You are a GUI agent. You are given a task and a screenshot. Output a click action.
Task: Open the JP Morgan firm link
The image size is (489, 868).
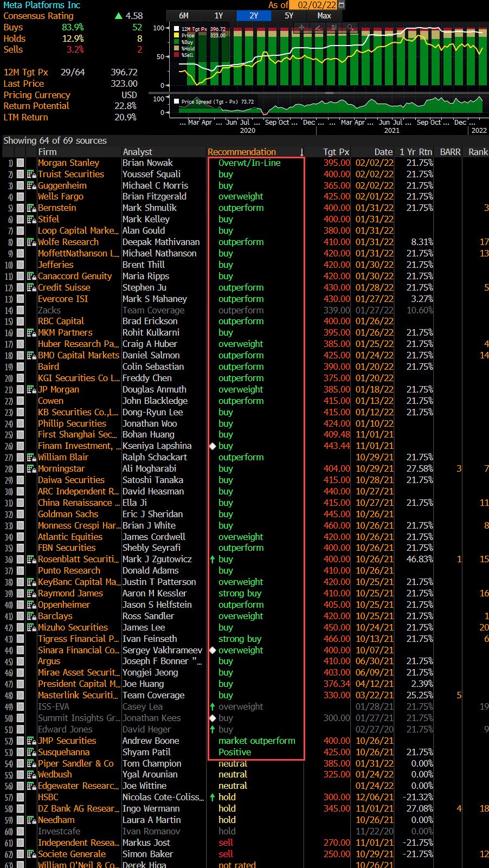[x=59, y=390]
